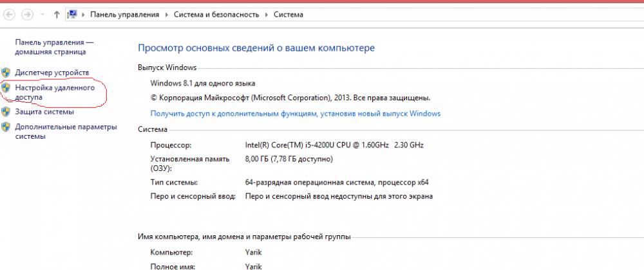Click shield icon beside 'Дополнительные параметры системы'
Screen dimensions: 644x270
[6, 127]
